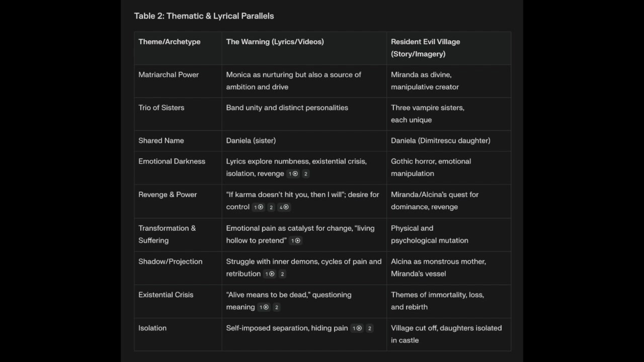The width and height of the screenshot is (644, 362).
Task: Open video citation 1 in Emotional Darkness row
Action: point(293,174)
